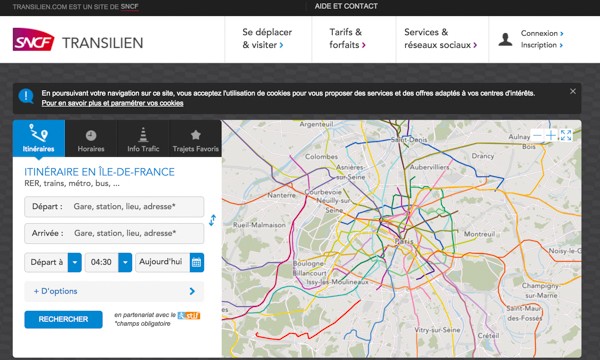Open the calendar date picker icon
Screen dimensions: 600x360
tap(196, 262)
